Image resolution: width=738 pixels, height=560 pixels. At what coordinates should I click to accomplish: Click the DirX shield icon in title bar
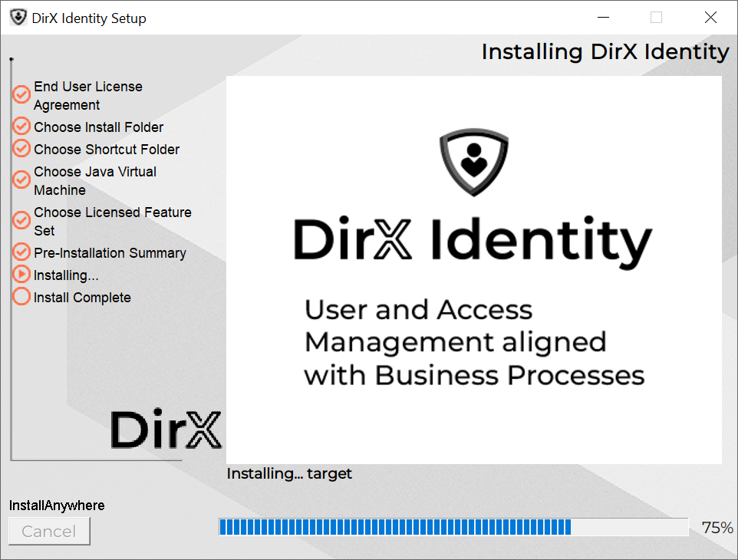(18, 18)
